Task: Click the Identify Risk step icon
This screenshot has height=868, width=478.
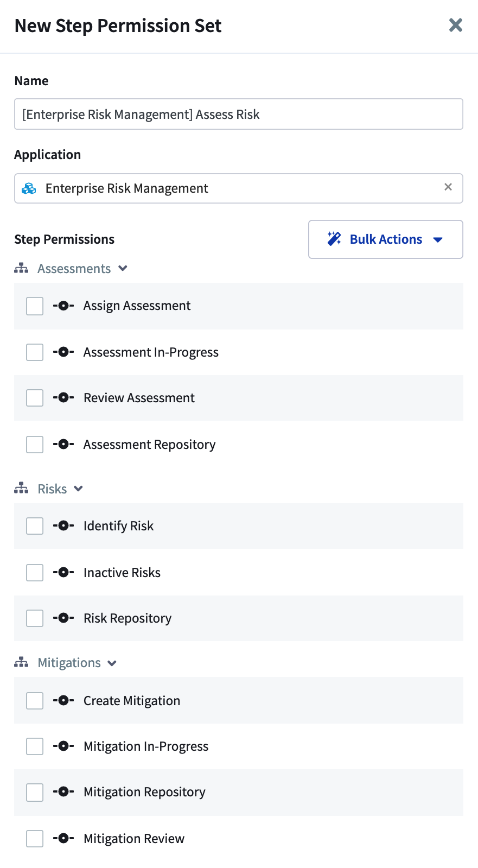Action: pos(63,526)
